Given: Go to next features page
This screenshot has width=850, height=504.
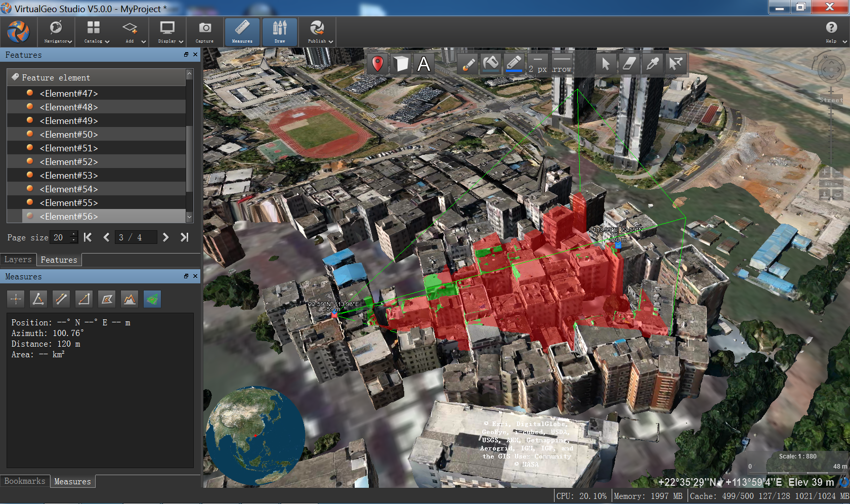Looking at the screenshot, I should click(x=165, y=237).
